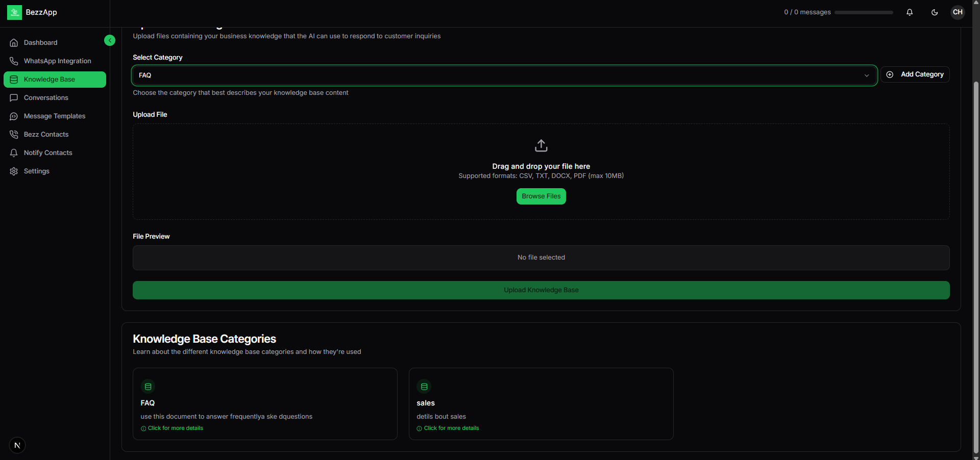Click the Drag and drop your file here text
Image resolution: width=980 pixels, height=460 pixels.
tap(541, 166)
